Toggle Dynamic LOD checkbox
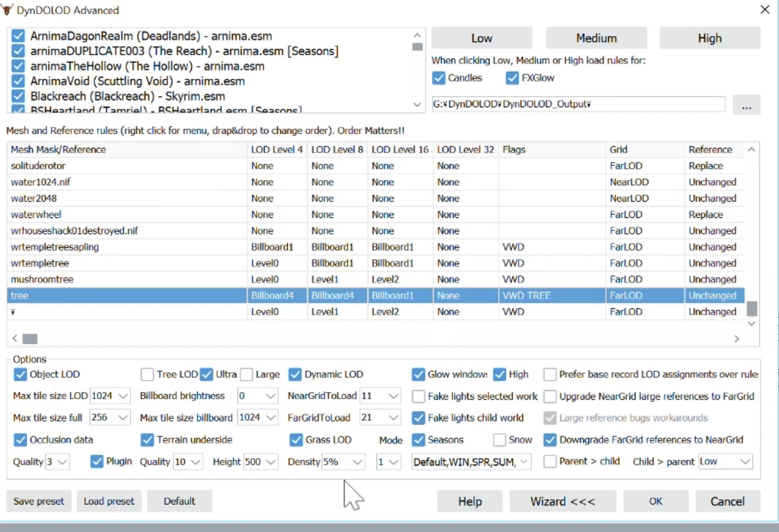 295,374
